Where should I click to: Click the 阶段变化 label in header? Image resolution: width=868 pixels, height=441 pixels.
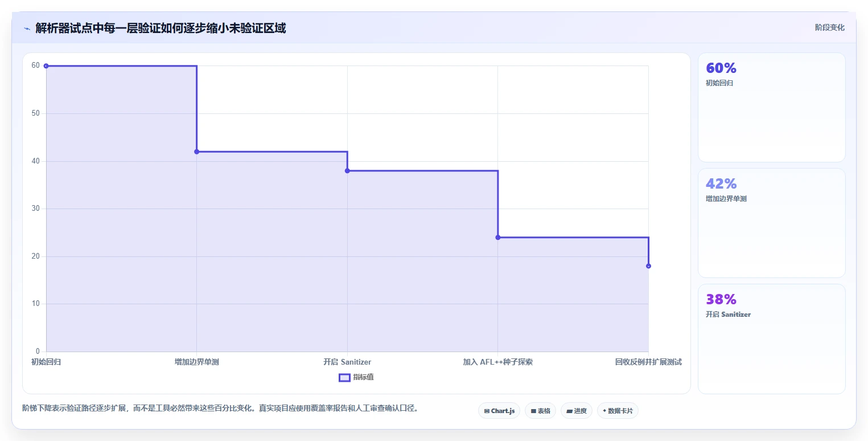(x=829, y=27)
